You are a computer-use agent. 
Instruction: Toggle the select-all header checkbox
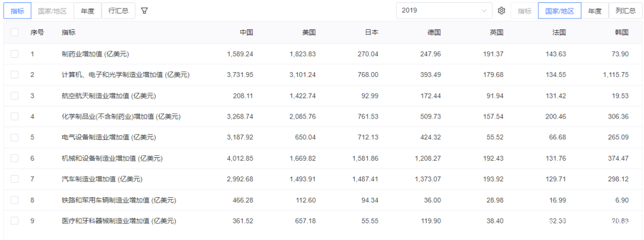pos(14,33)
